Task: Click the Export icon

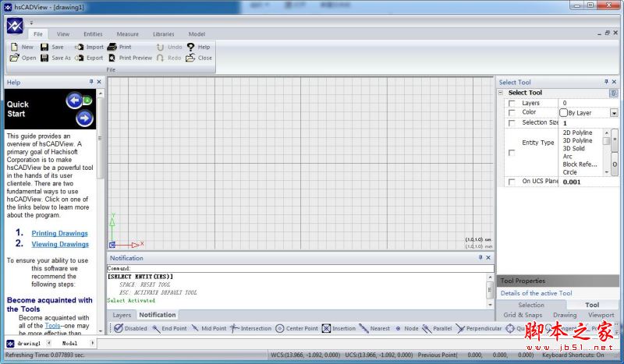Action: [x=80, y=58]
